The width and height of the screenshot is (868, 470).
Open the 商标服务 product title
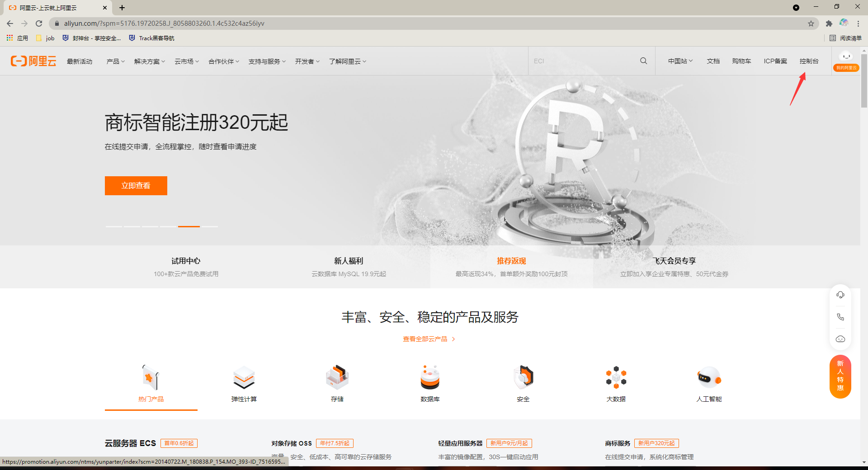(x=618, y=443)
